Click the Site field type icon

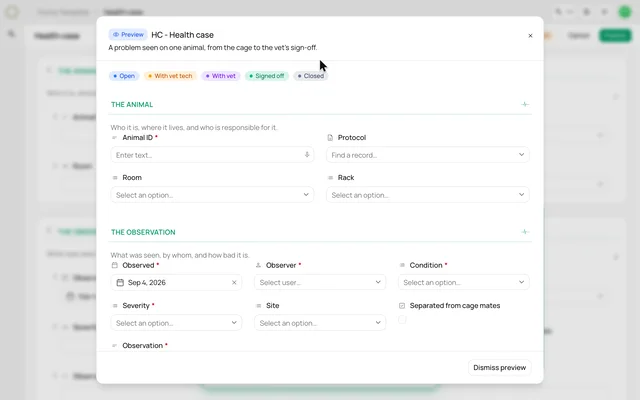pos(258,306)
